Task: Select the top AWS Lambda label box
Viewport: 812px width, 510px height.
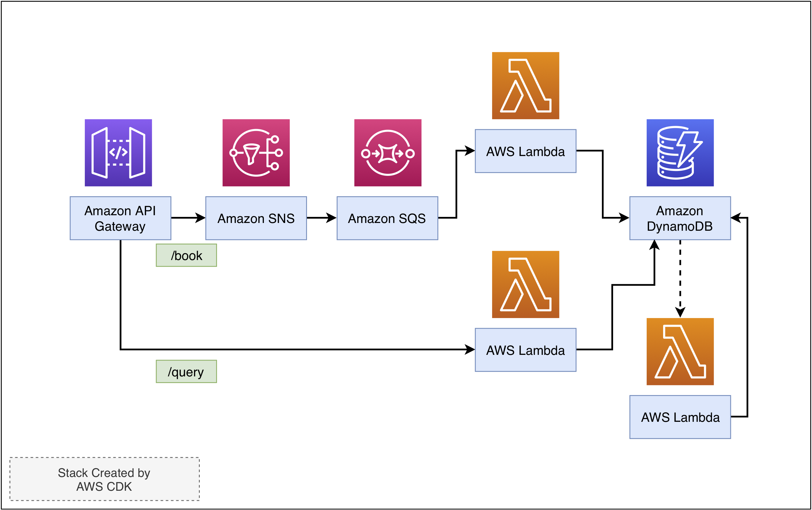Action: (x=525, y=151)
